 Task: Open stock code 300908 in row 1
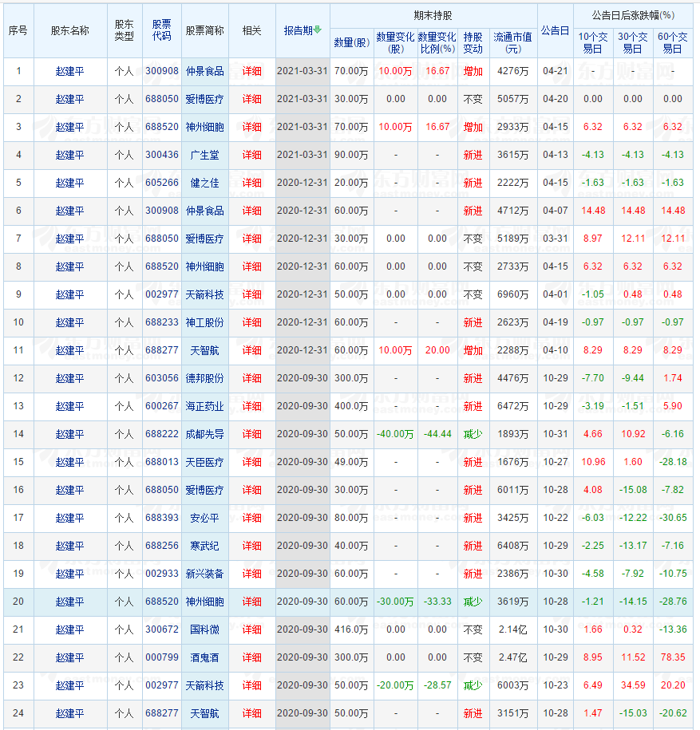tap(161, 71)
